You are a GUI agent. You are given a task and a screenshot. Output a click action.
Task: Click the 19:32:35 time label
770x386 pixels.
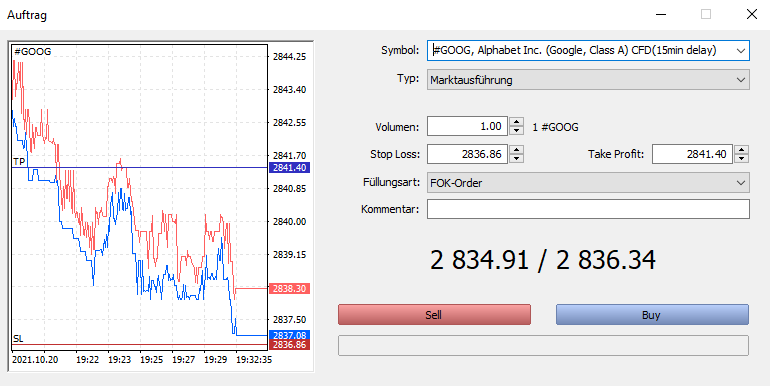click(254, 359)
